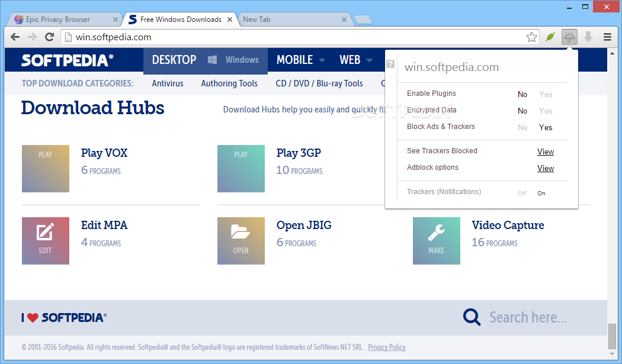Open the Authoring Tools category
This screenshot has width=622, height=364.
229,83
